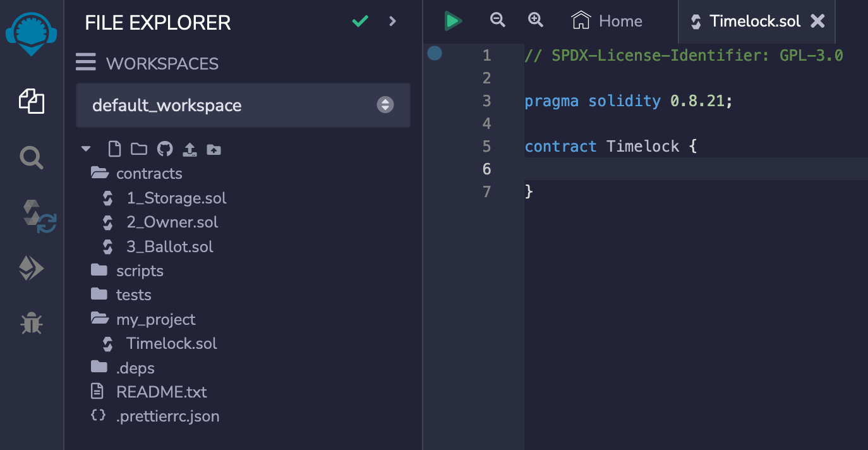Open the Debugger bug icon
This screenshot has width=868, height=450.
(x=32, y=324)
